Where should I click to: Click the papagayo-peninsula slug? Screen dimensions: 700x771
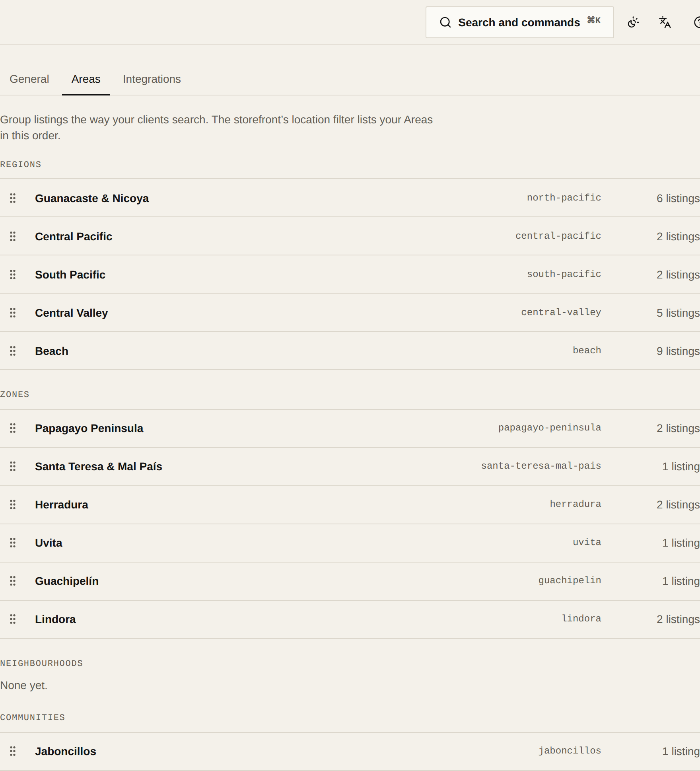tap(550, 428)
